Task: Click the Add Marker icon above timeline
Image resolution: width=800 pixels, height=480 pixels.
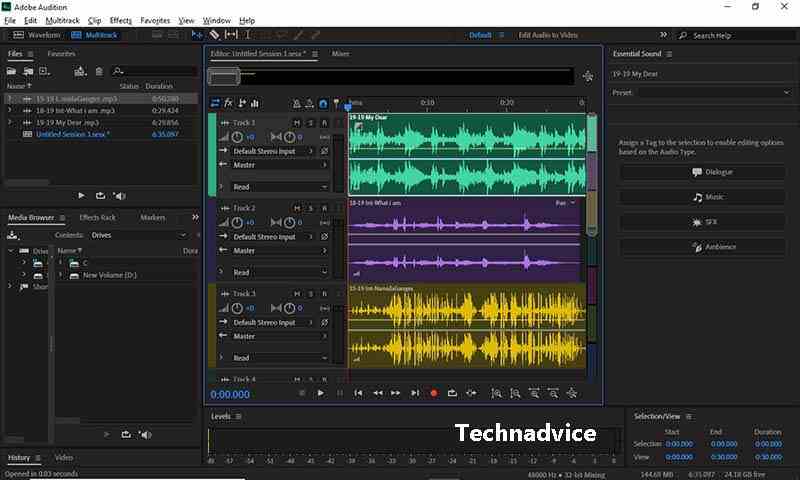Action: point(336,104)
